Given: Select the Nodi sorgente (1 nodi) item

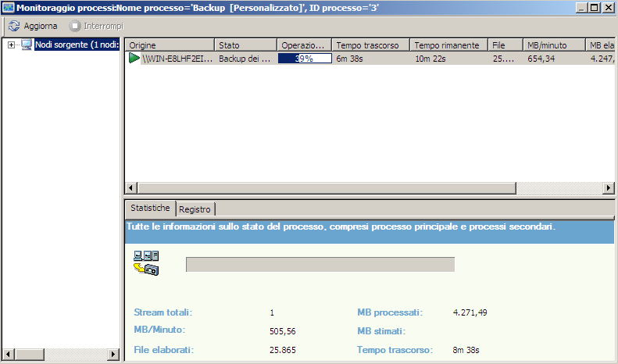Looking at the screenshot, I should tap(77, 45).
